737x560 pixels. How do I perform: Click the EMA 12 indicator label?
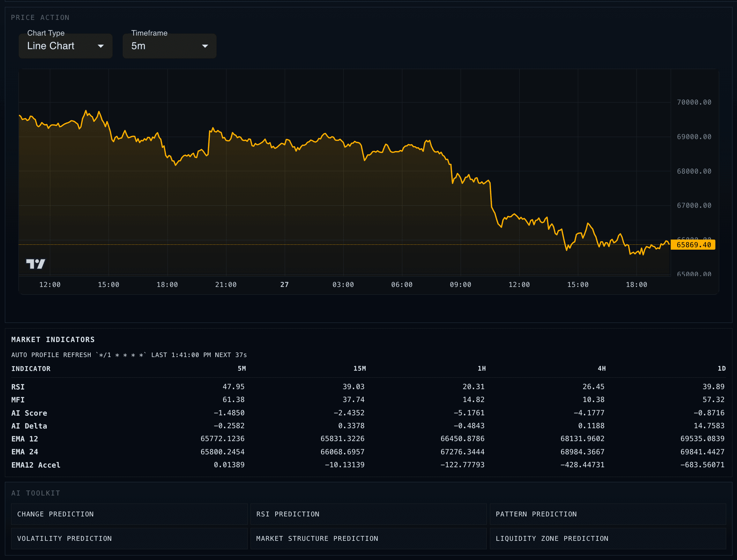25,439
